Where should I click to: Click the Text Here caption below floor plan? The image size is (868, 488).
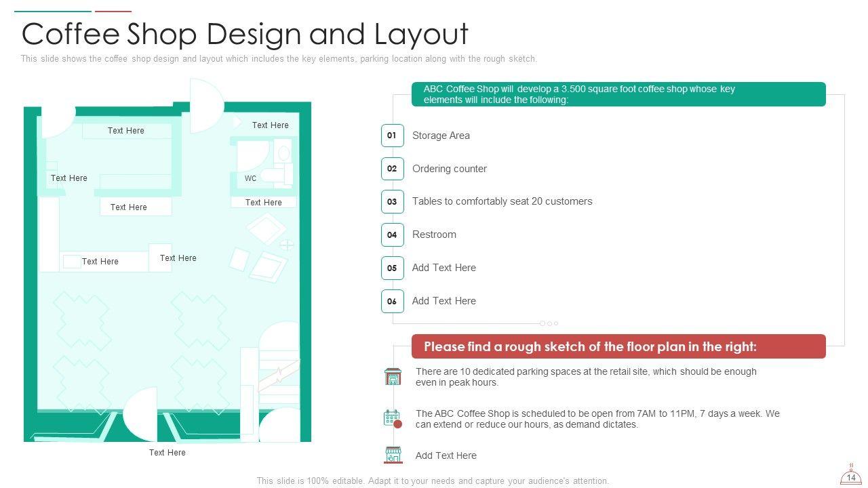(167, 453)
